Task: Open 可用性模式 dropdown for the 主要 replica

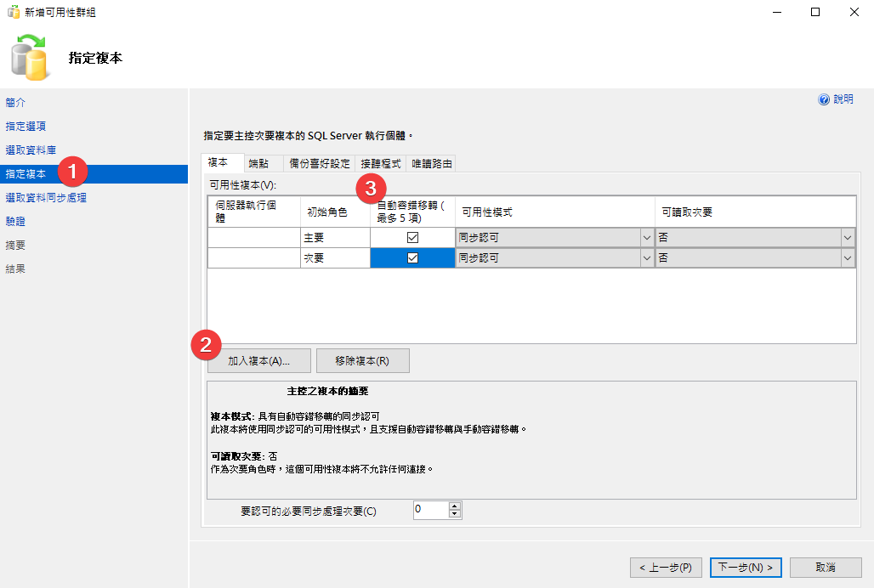Action: click(x=645, y=238)
